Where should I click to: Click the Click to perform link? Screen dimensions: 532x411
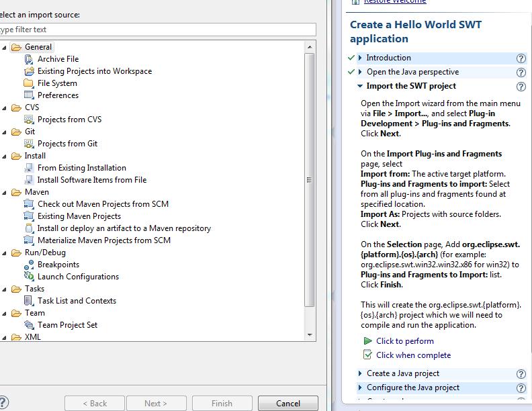pos(405,341)
